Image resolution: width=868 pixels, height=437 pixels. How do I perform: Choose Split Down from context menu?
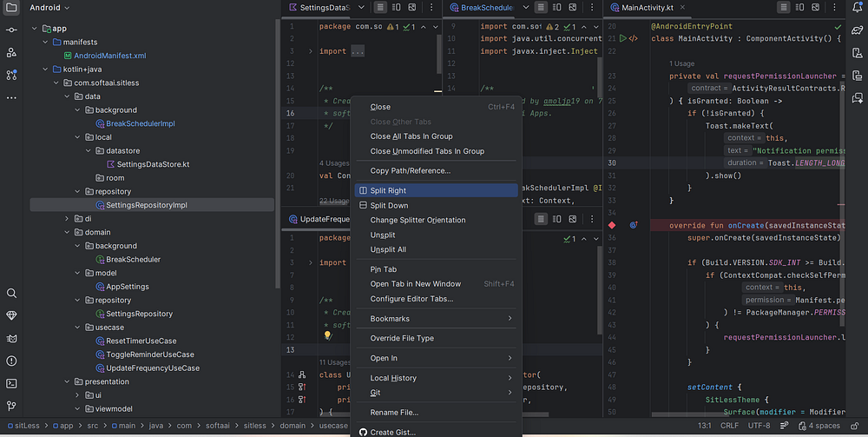pos(437,206)
